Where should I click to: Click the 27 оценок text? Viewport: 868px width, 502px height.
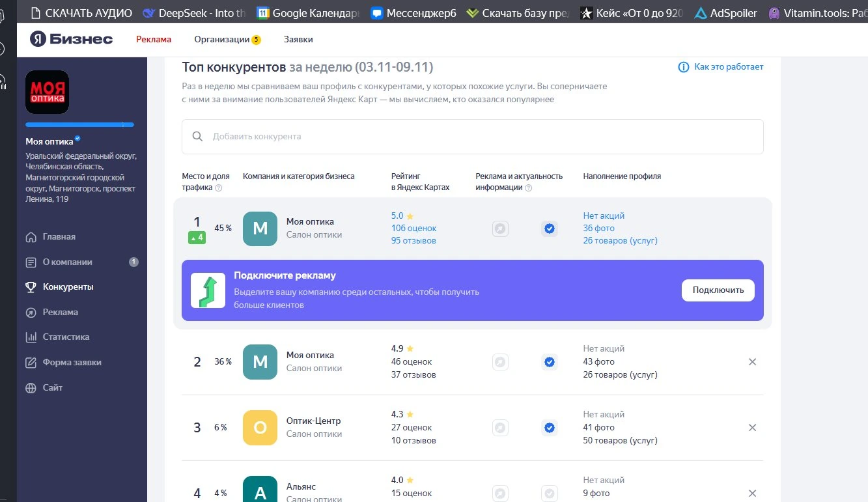point(412,428)
